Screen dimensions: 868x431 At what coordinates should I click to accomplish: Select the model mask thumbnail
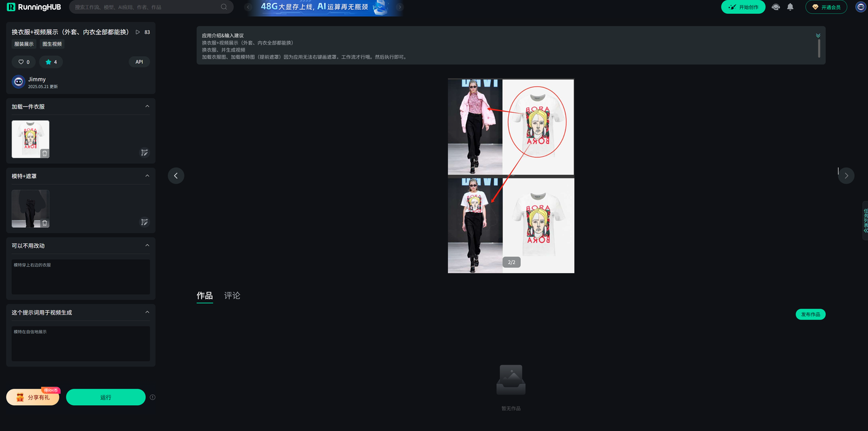pos(30,209)
